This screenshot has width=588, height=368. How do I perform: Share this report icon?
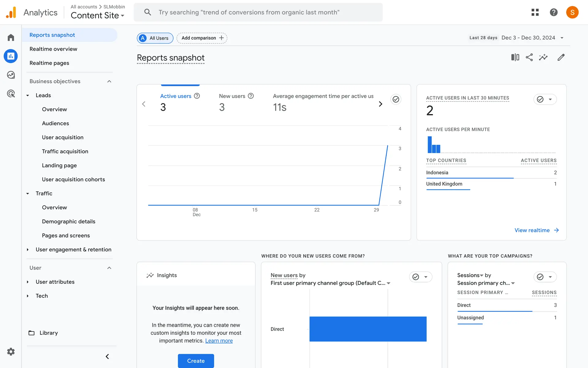[x=529, y=57]
